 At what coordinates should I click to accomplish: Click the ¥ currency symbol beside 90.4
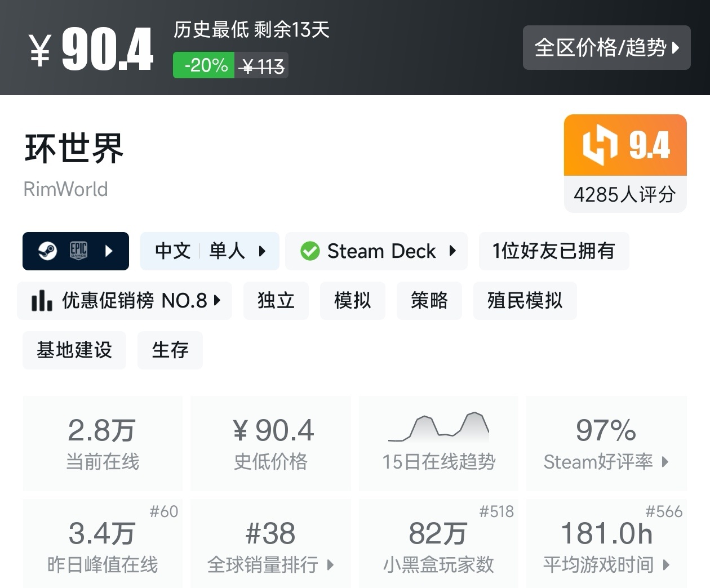tap(41, 50)
